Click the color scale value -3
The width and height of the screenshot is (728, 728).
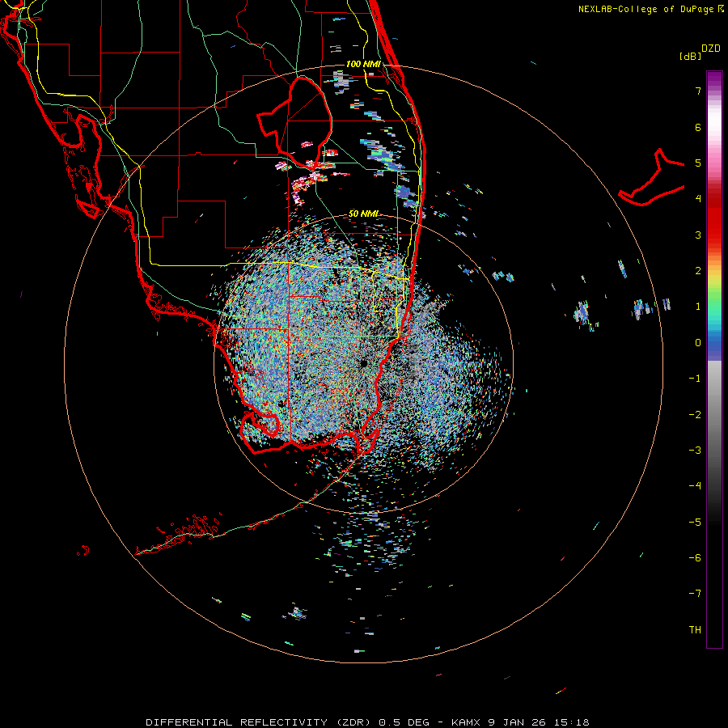tap(695, 451)
